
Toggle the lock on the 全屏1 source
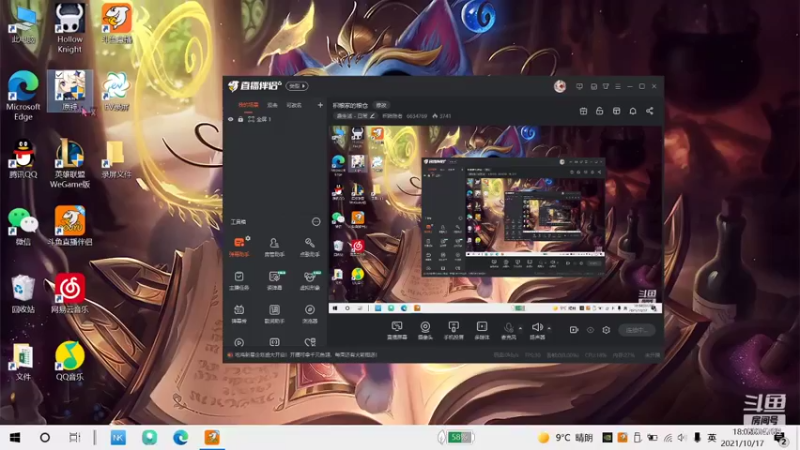coord(240,119)
